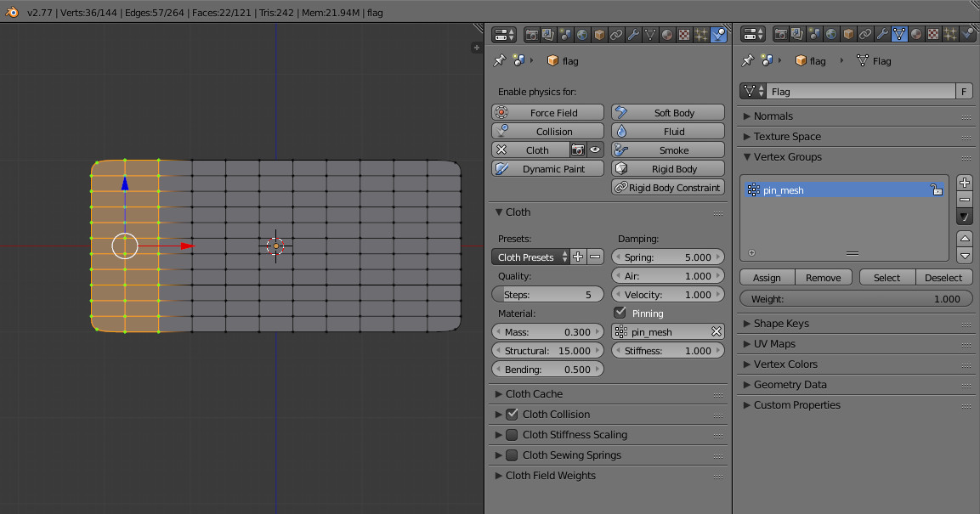Toggle fake user F button for Flag mesh
This screenshot has width=980, height=514.
(x=964, y=92)
